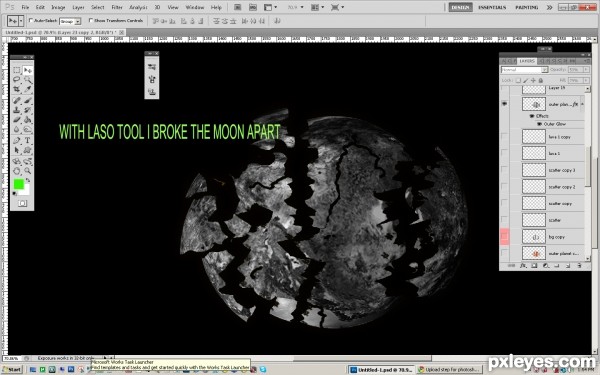Select the Clone Stamp tool
This screenshot has width=600, height=375.
(x=16, y=110)
